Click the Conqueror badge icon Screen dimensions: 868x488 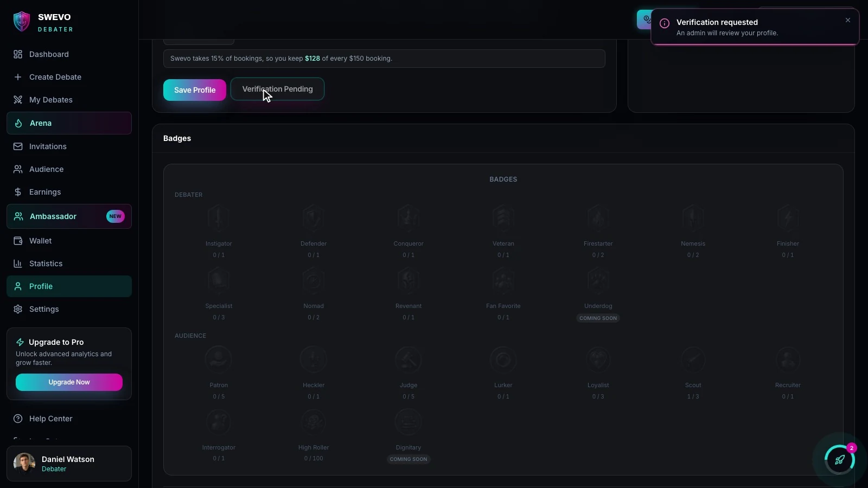pos(409,219)
